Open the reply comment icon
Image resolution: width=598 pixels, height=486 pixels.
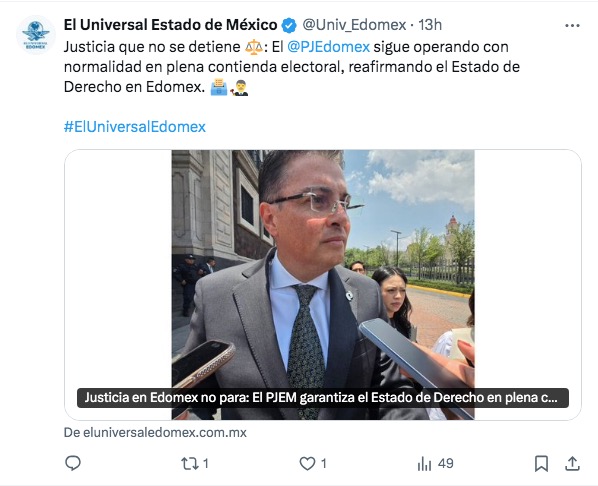(73, 463)
